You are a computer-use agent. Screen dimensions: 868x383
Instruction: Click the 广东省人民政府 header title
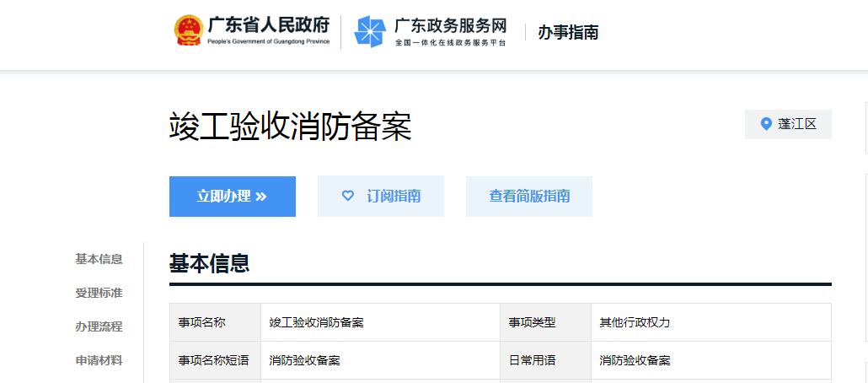click(269, 25)
